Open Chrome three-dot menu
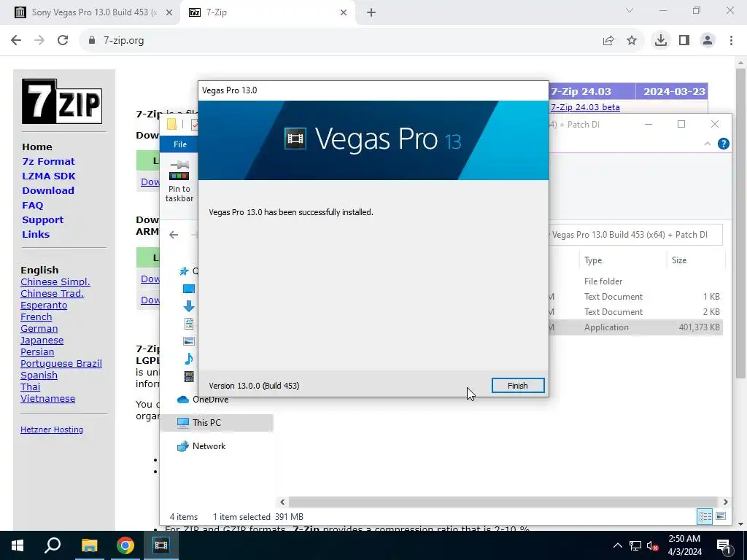This screenshot has width=747, height=560. pos(731,41)
